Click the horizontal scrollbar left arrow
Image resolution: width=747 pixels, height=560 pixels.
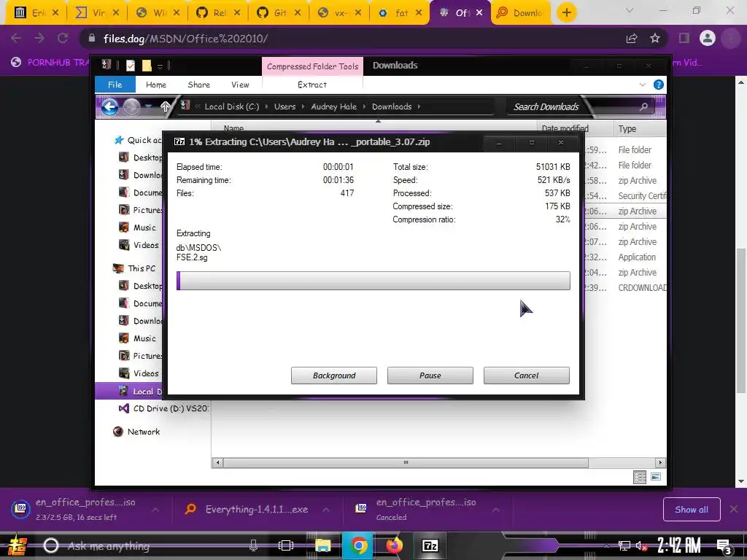tap(217, 462)
